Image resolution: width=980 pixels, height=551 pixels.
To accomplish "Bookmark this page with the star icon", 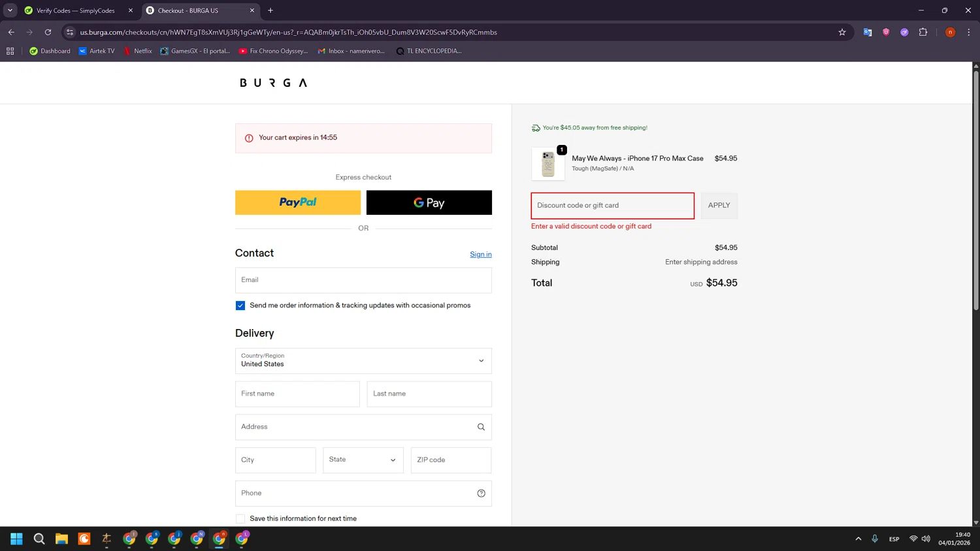I will [842, 32].
